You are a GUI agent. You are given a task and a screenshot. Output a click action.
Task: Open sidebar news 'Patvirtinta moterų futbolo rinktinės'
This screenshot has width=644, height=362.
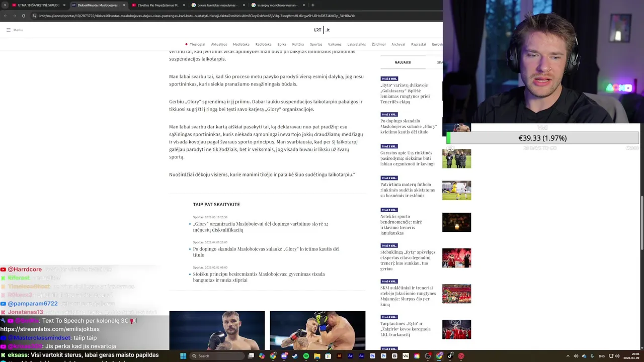pyautogui.click(x=408, y=190)
